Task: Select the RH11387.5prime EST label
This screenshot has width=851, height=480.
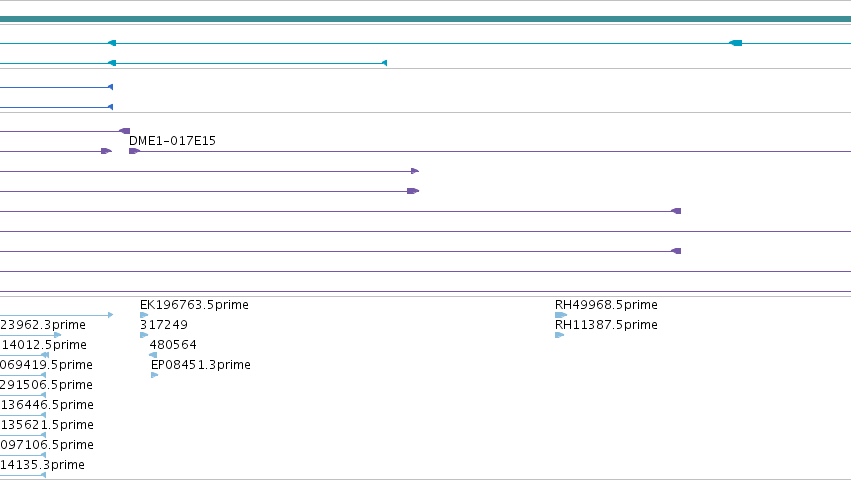Action: pos(606,325)
